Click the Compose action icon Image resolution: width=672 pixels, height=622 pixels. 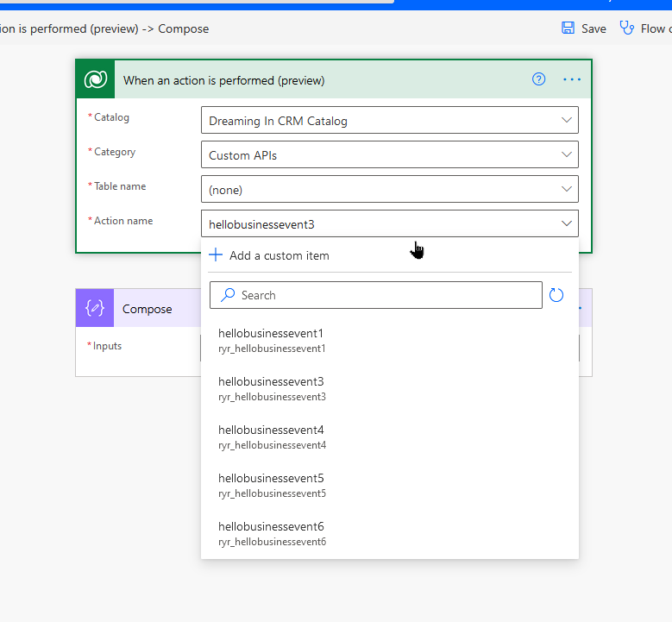(96, 309)
